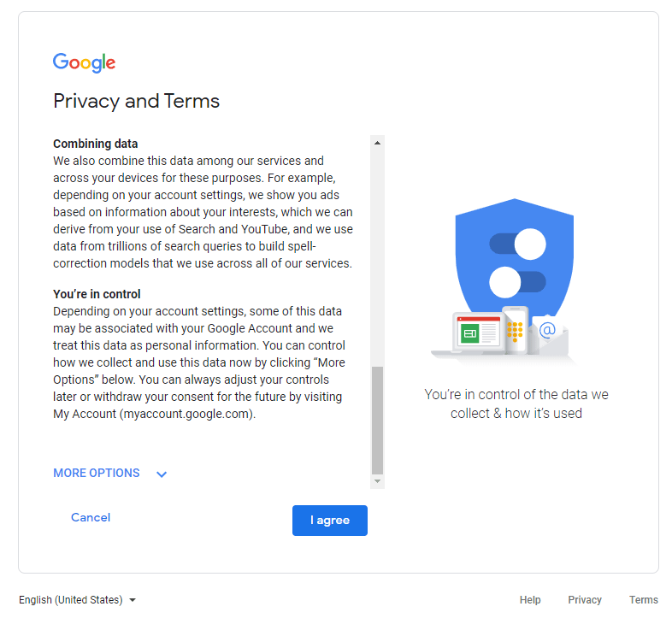Open the Privacy link in footer
Screen dimensions: 672x630
point(585,600)
